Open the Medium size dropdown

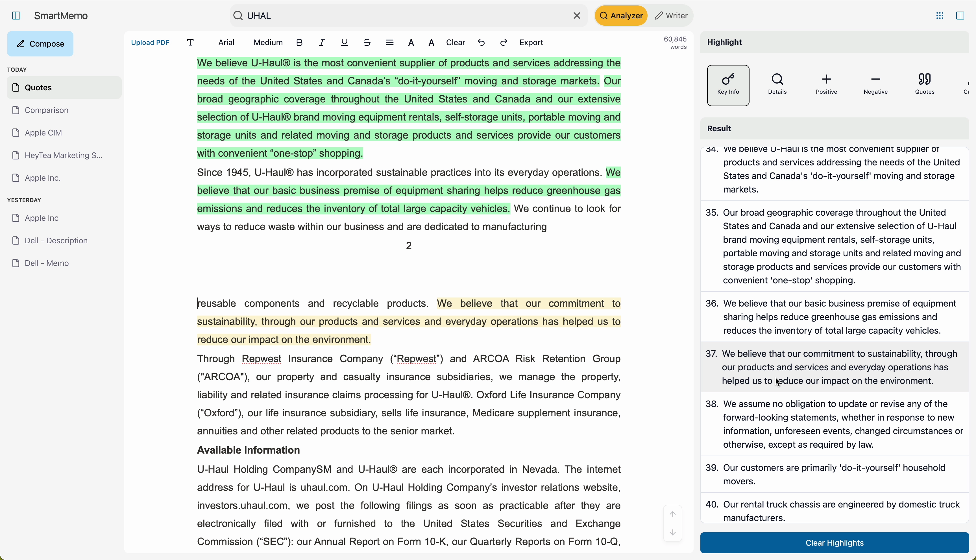(x=268, y=43)
